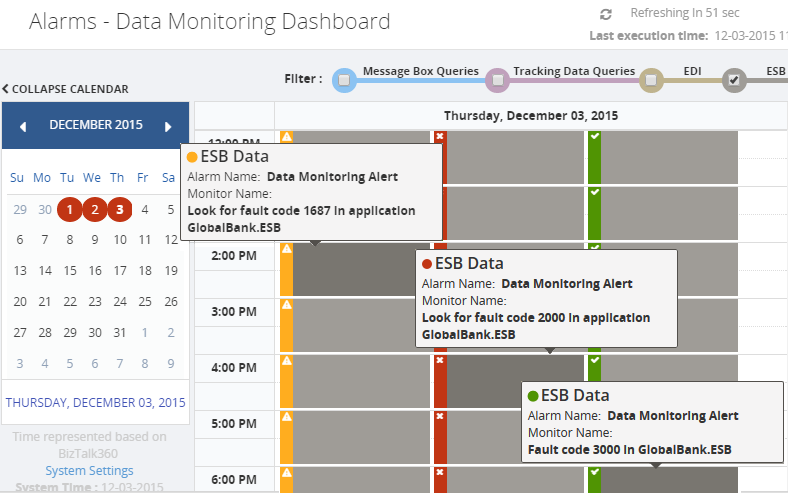Click warning icon in the 4:00 PM row
The width and height of the screenshot is (788, 493).
pyautogui.click(x=286, y=360)
